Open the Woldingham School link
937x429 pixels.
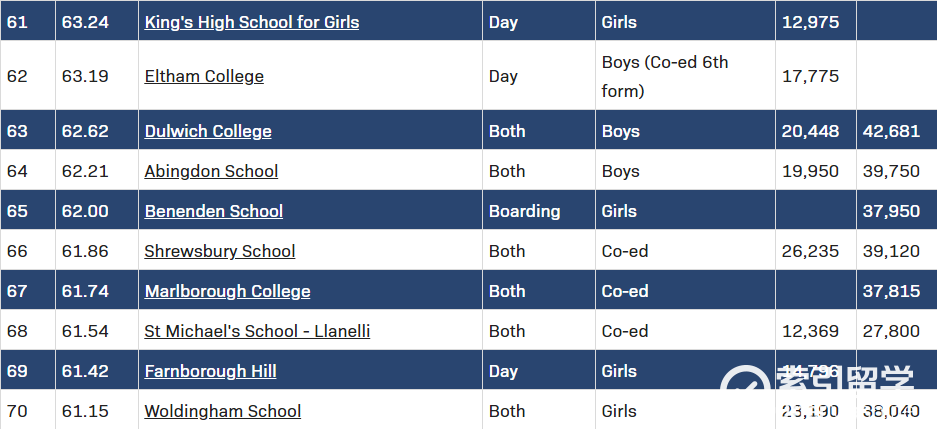click(x=222, y=411)
